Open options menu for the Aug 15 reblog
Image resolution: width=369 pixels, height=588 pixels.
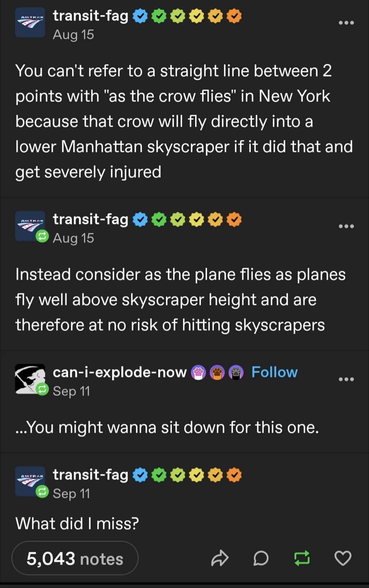(346, 226)
